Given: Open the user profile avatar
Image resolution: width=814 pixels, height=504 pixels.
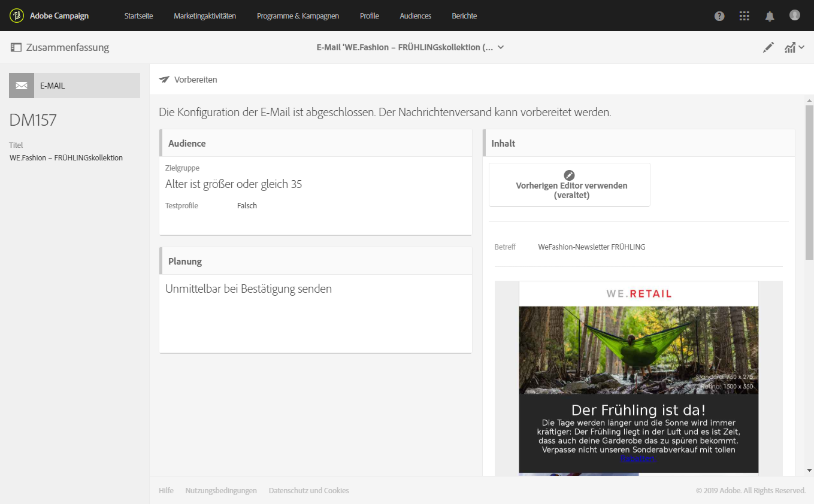Looking at the screenshot, I should point(795,16).
